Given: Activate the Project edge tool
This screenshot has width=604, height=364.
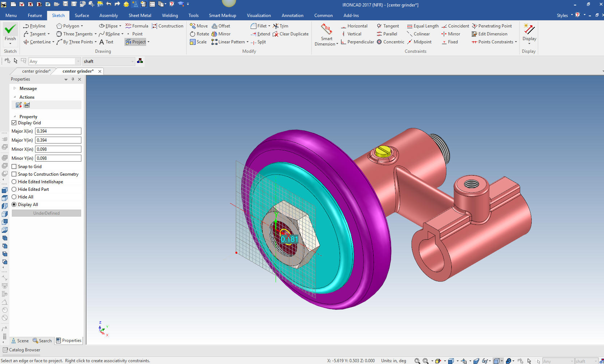Looking at the screenshot, I should tap(136, 42).
